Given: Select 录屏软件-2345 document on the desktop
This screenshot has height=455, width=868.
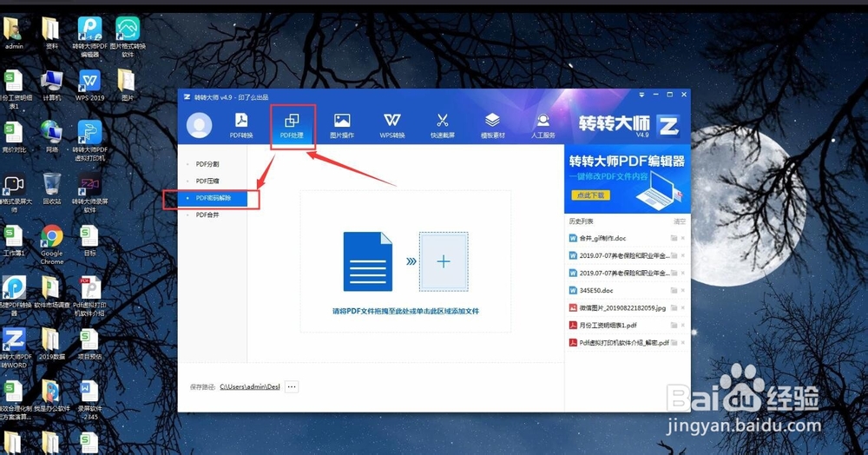Looking at the screenshot, I should pyautogui.click(x=89, y=400).
